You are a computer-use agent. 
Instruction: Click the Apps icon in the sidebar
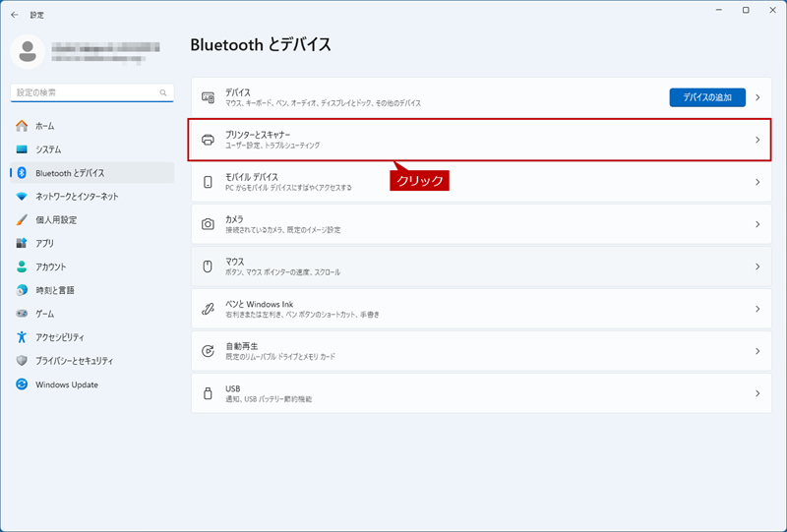pyautogui.click(x=22, y=244)
